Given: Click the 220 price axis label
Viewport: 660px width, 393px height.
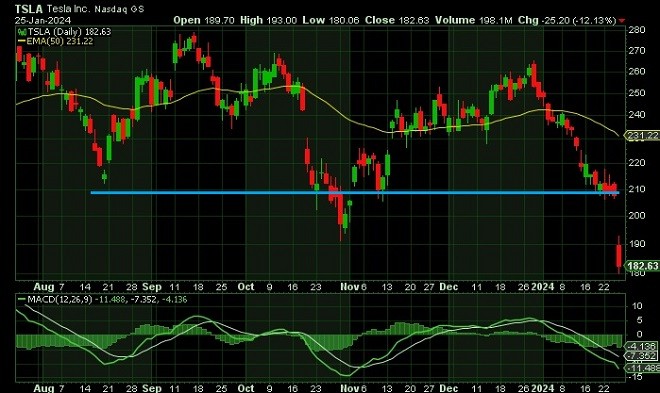Looking at the screenshot, I should click(x=637, y=163).
